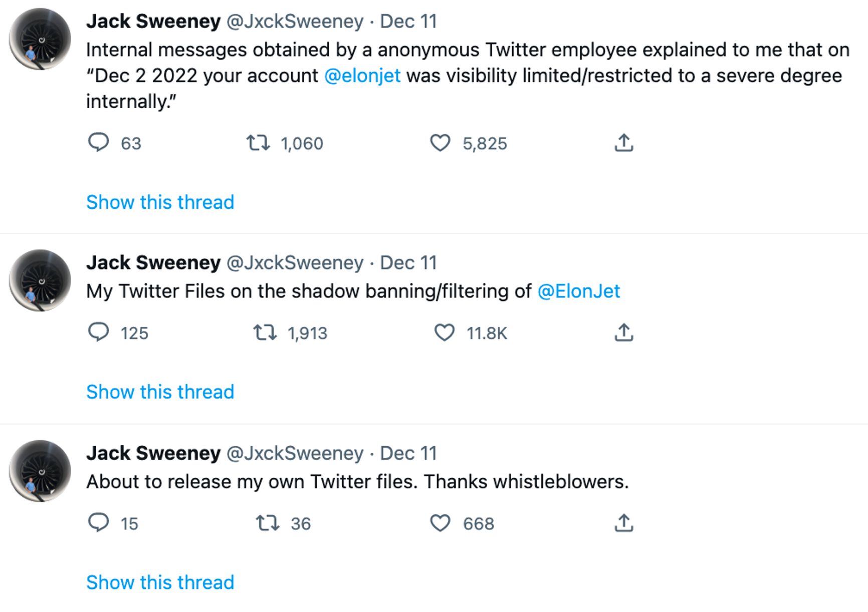
Task: Reply to the shadow banning tweet
Action: [99, 333]
